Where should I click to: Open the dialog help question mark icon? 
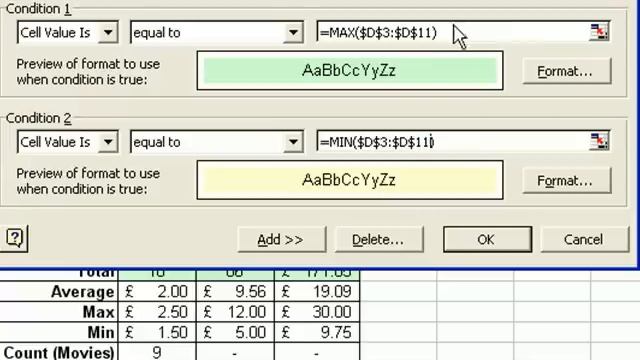[x=15, y=238]
